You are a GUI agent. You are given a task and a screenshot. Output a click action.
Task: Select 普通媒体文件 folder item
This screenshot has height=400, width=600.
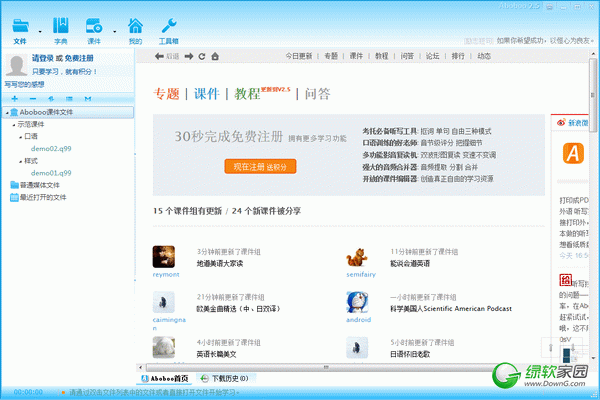pos(35,185)
